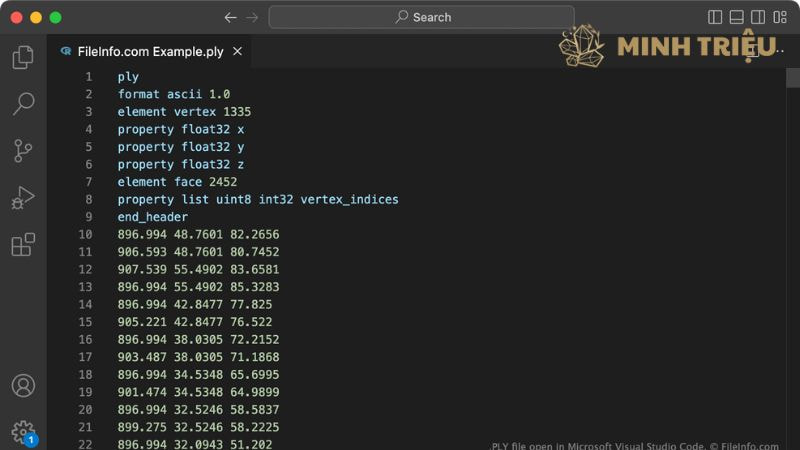Select the FileInfo.com Example.ply tab

(149, 51)
